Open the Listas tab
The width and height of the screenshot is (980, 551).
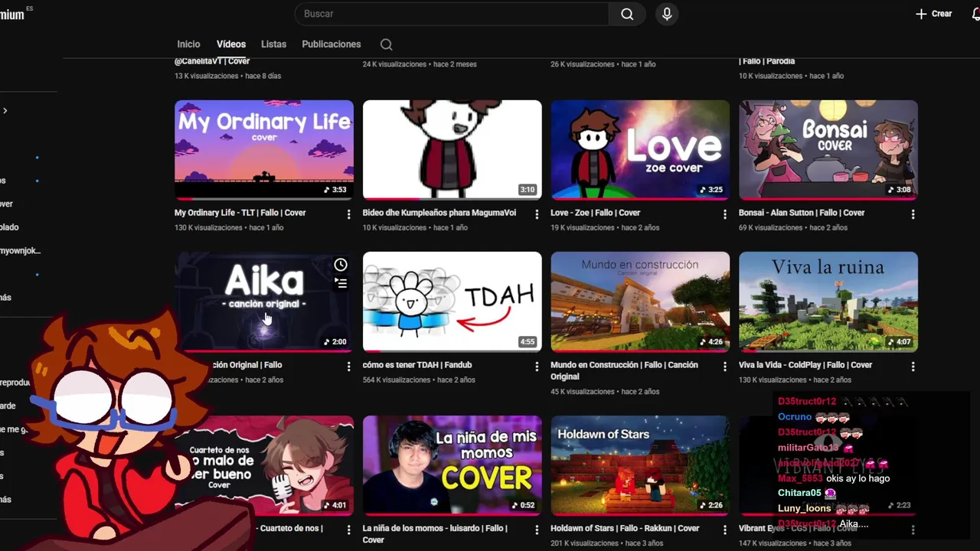[x=273, y=44]
